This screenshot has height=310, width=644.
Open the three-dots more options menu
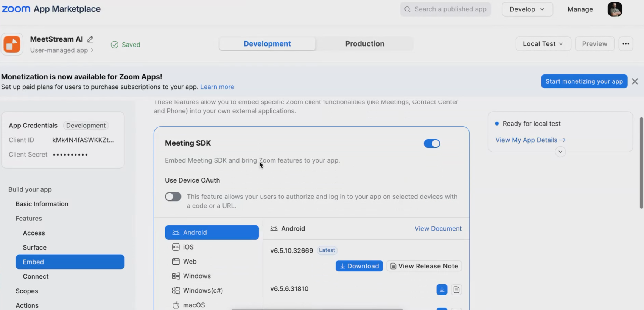tap(626, 44)
